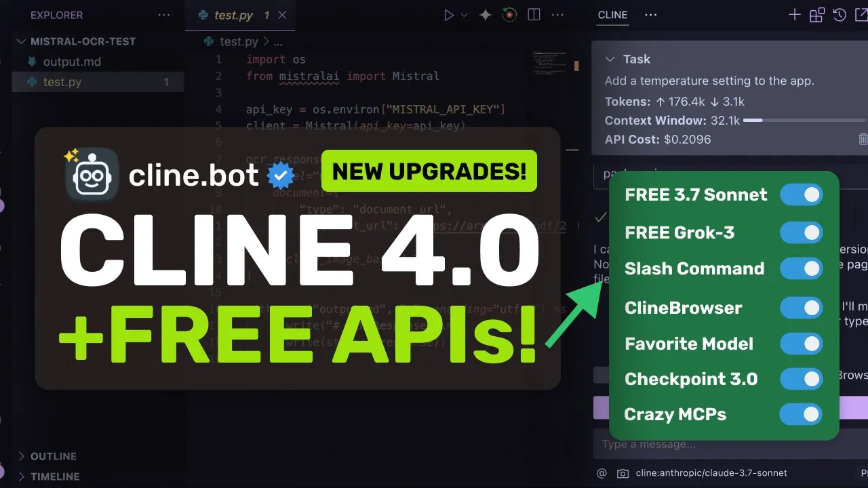Toggle the ClineBrowser switch
This screenshot has width=868, height=488.
click(802, 308)
